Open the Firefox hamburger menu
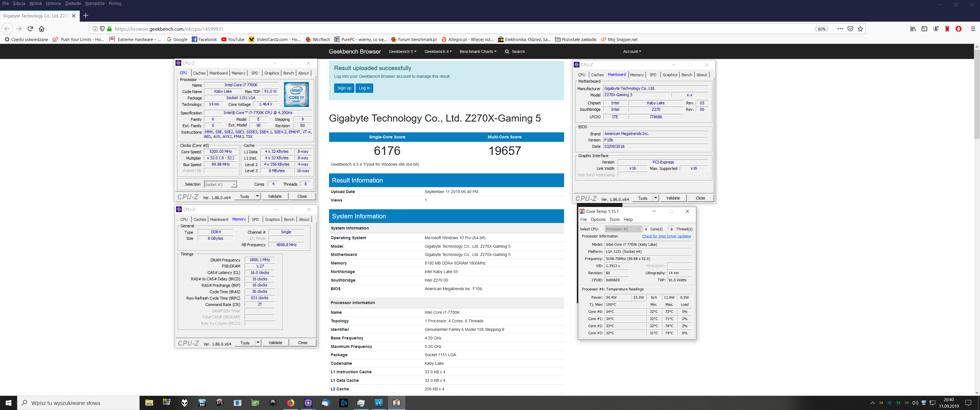 pos(973,28)
